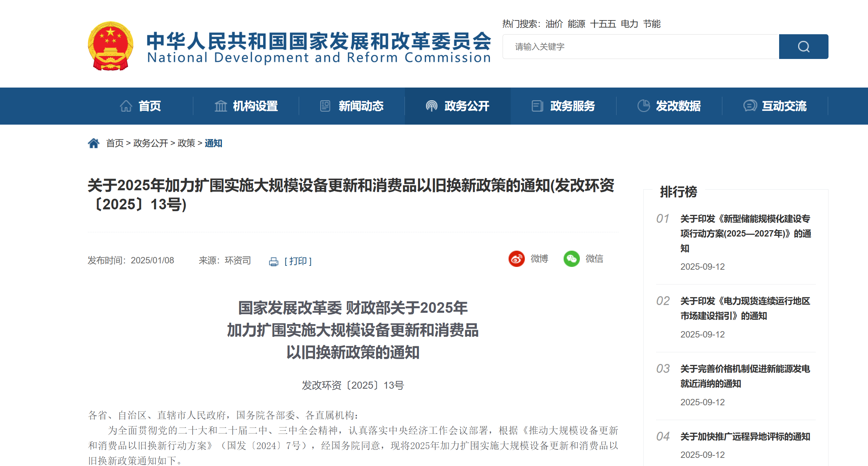Viewport: 868px width, 466px height.
Task: Click the building icon beside 机构设置
Action: point(221,106)
